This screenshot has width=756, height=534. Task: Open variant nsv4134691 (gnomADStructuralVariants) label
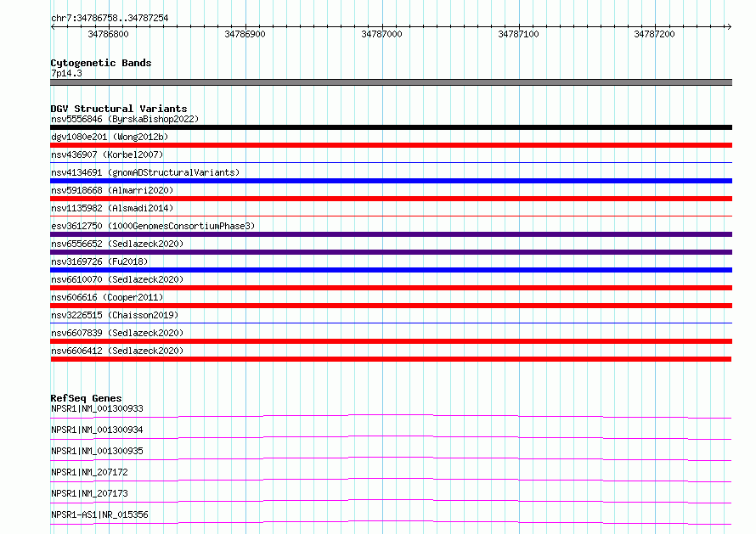[145, 172]
